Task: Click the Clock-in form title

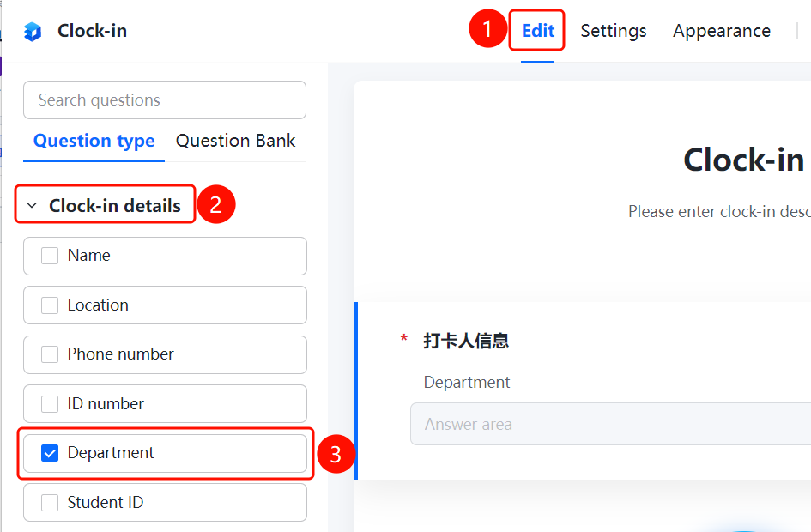Action: [744, 160]
